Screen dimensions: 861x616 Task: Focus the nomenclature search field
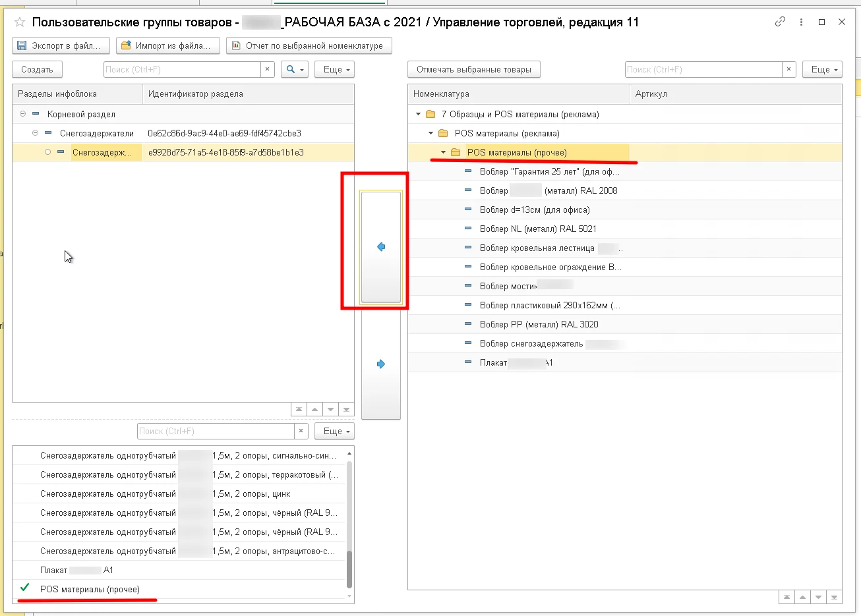click(x=703, y=69)
